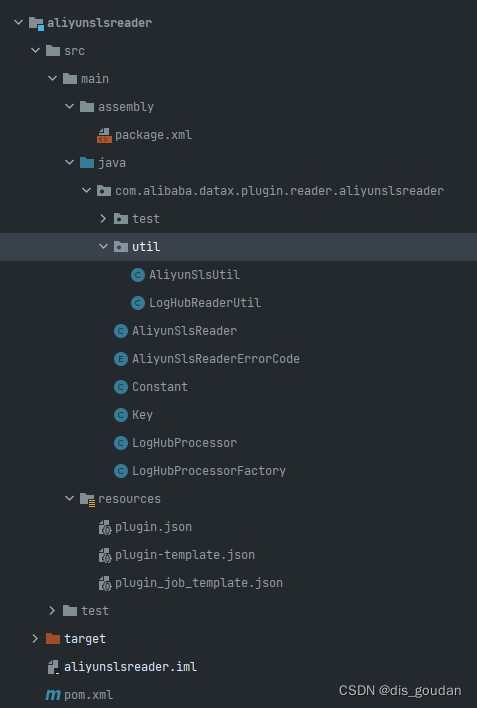This screenshot has width=477, height=708.
Task: Click the resources folder icon
Action: coord(87,499)
